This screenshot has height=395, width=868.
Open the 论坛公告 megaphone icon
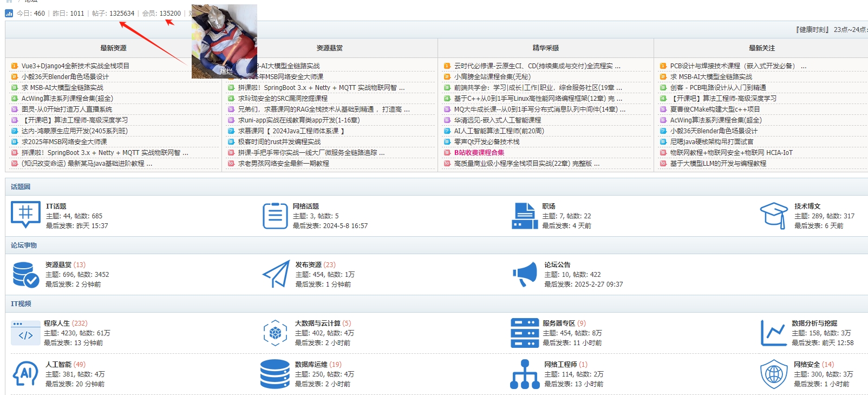tap(525, 274)
